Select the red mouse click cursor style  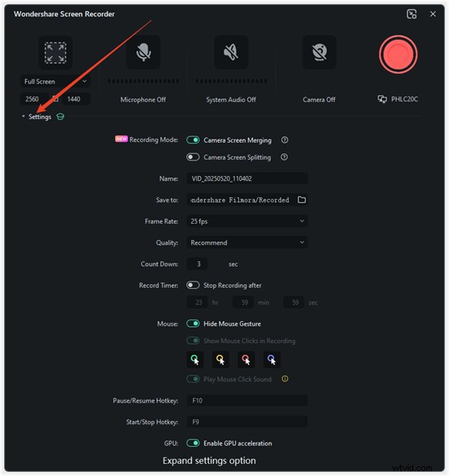click(x=246, y=360)
